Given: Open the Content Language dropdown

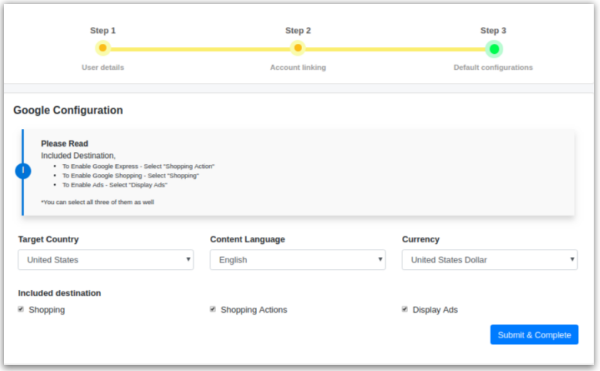Looking at the screenshot, I should pyautogui.click(x=298, y=260).
